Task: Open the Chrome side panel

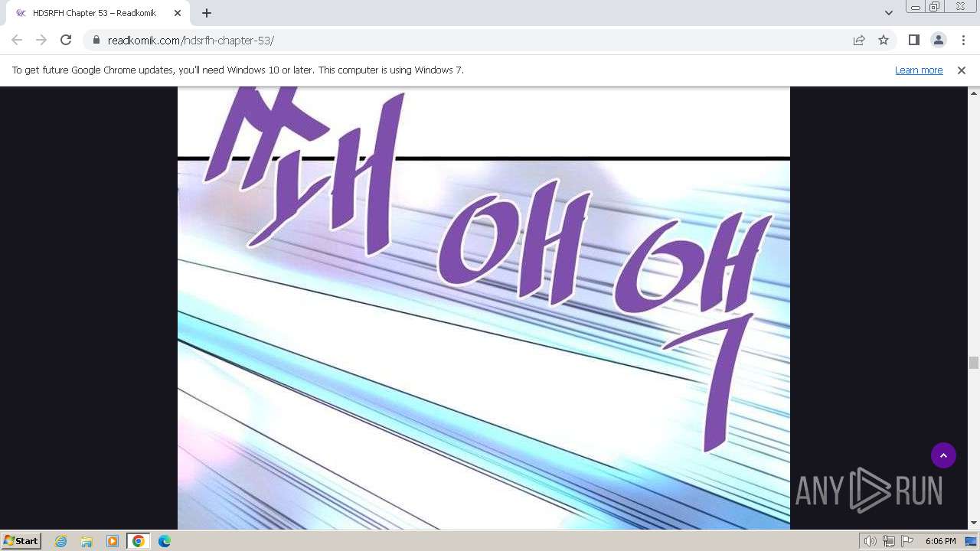Action: (913, 40)
